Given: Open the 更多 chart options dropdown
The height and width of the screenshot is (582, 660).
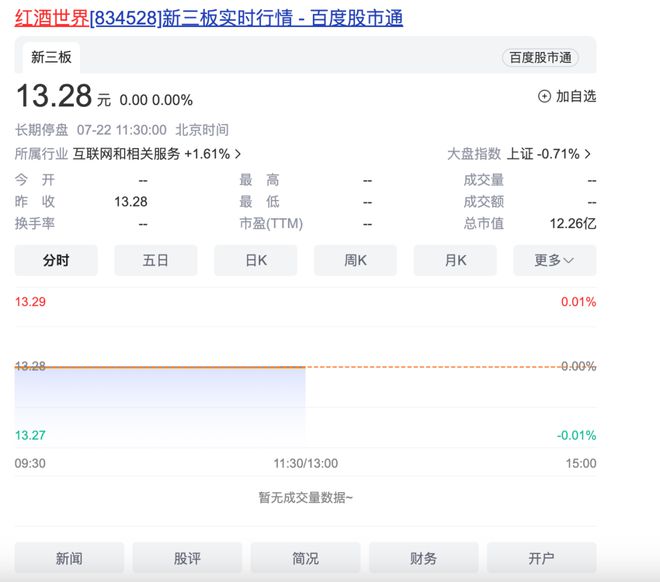Looking at the screenshot, I should [555, 260].
